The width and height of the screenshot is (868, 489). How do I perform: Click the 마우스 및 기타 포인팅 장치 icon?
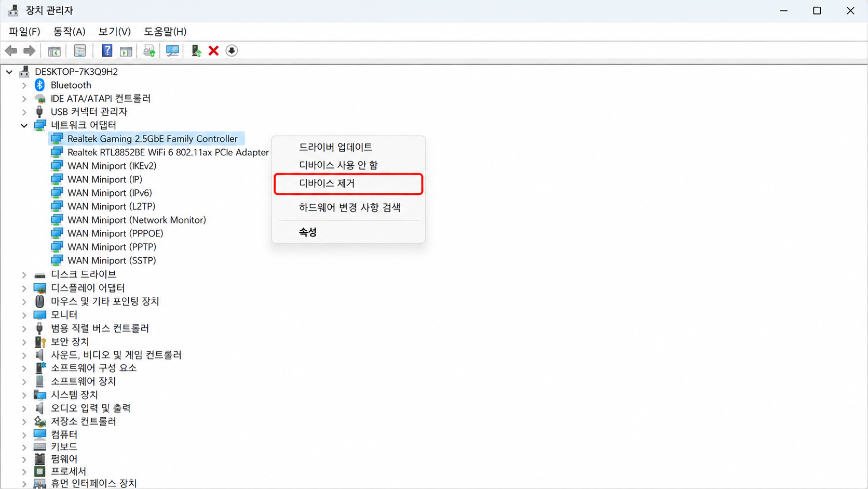tap(39, 301)
